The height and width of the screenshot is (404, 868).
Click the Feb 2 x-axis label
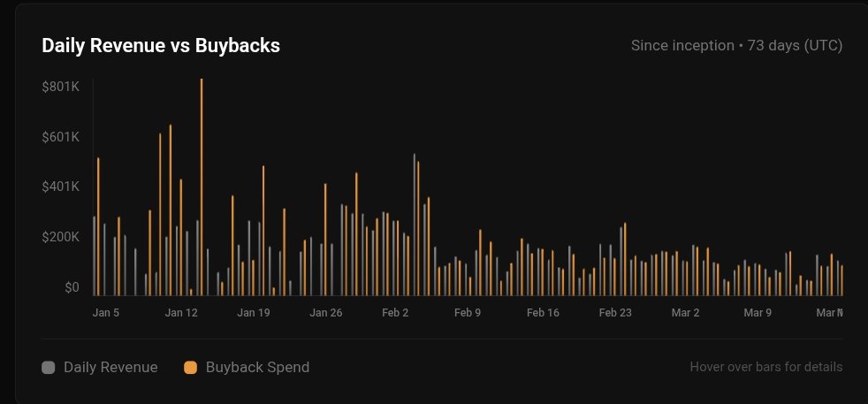click(x=395, y=313)
